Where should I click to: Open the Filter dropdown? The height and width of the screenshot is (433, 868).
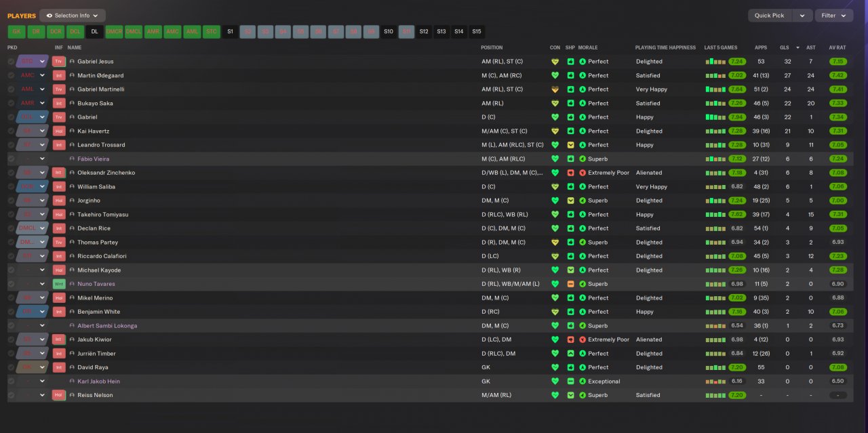pyautogui.click(x=834, y=16)
